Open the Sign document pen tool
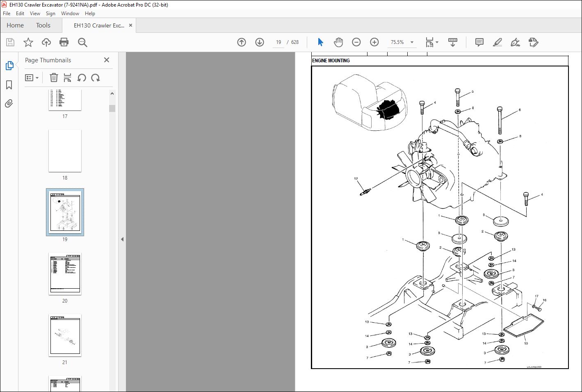The width and height of the screenshot is (582, 392). coord(515,42)
